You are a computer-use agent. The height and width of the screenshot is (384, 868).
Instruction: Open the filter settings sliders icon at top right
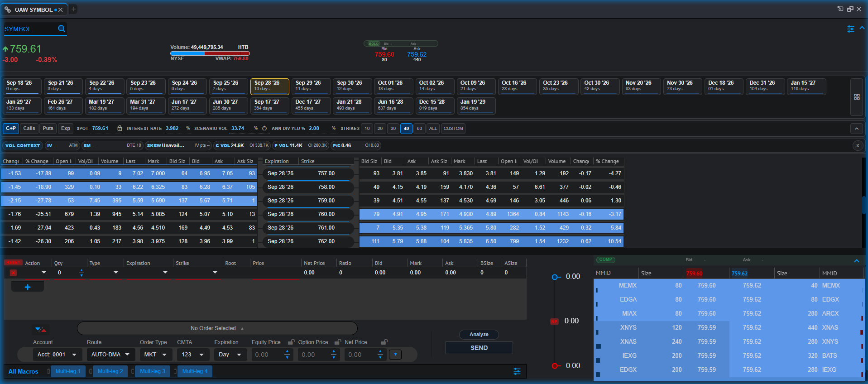[x=851, y=29]
